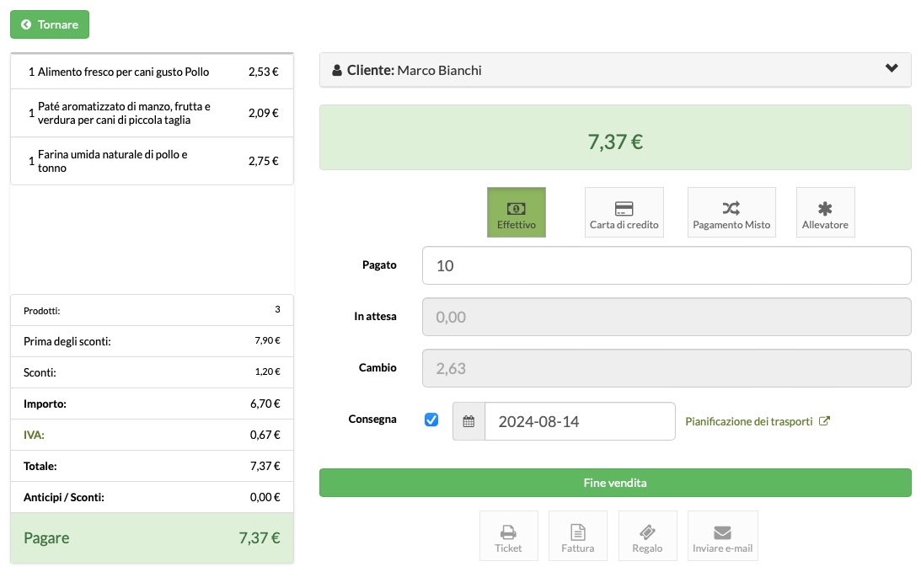Click the Sconti 1,20 € row
Viewport: 921px width, 588px height.
152,372
